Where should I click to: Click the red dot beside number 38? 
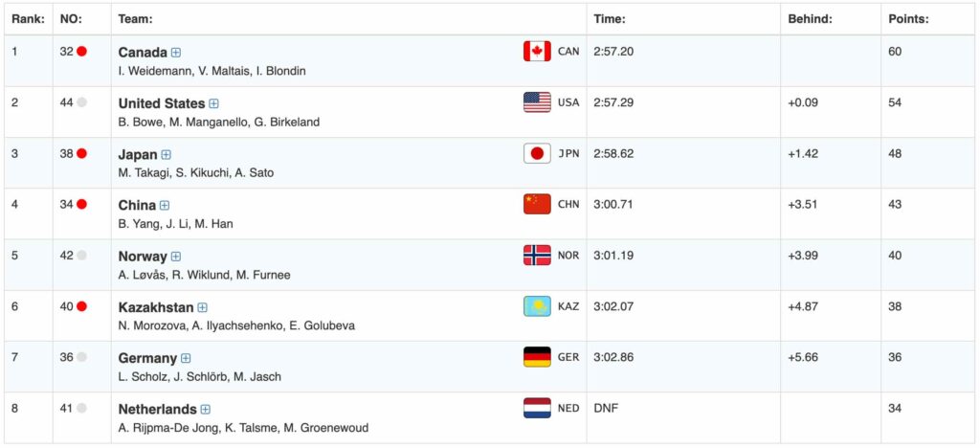tap(82, 153)
